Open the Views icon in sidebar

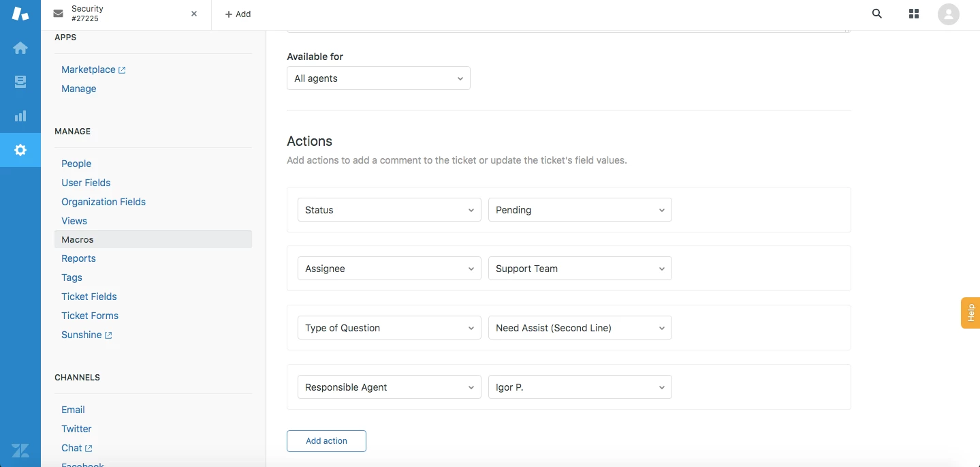tap(20, 82)
